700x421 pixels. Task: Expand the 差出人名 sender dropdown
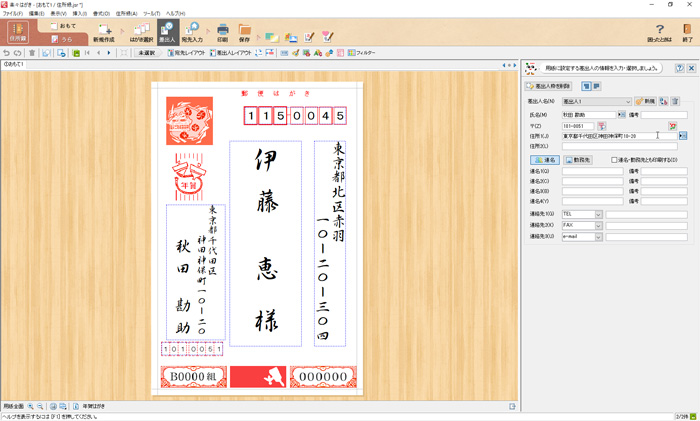click(x=629, y=101)
